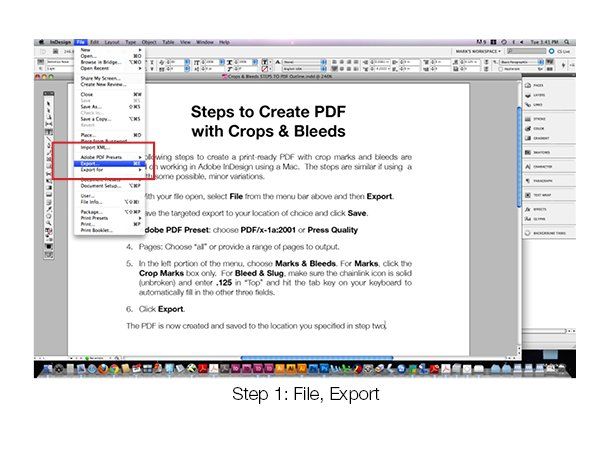Choose Share My Screen... menu item
The height and width of the screenshot is (468, 612).
110,78
